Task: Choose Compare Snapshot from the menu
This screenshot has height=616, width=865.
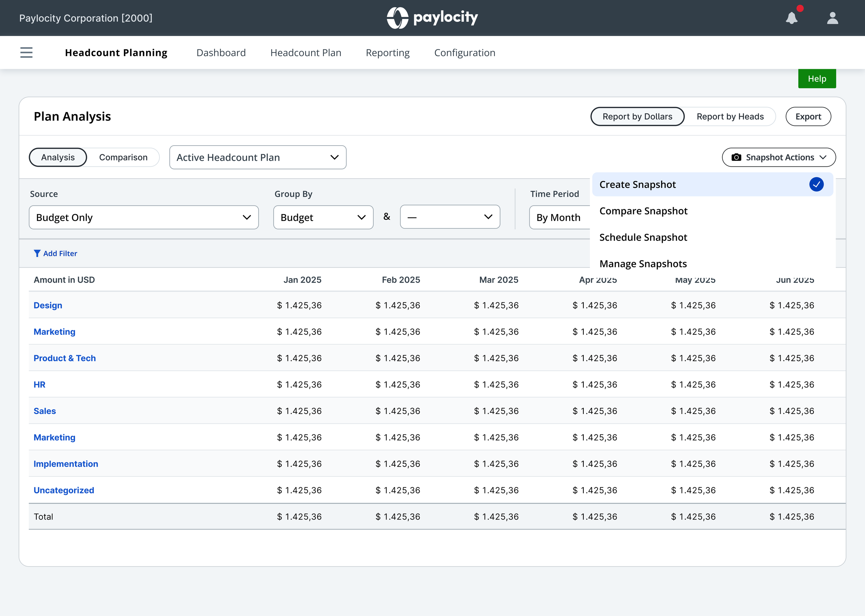Action: pos(643,211)
